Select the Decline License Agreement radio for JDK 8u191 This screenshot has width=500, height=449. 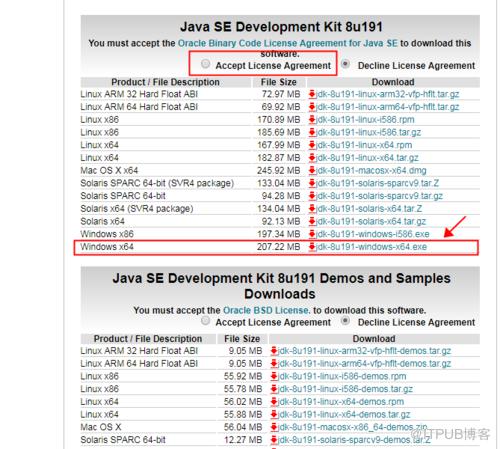coord(346,63)
